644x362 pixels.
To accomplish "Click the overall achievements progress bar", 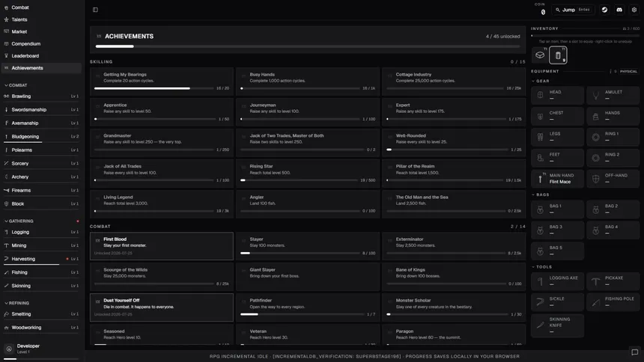I will pos(308,46).
